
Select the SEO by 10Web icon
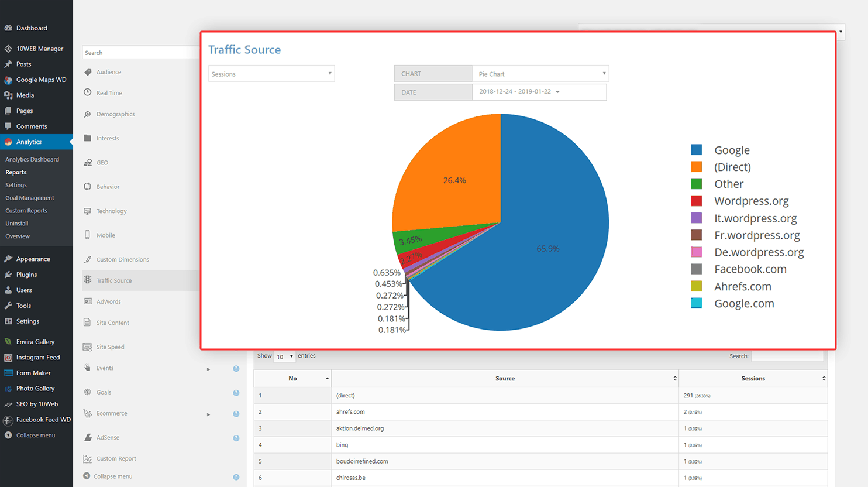click(9, 404)
